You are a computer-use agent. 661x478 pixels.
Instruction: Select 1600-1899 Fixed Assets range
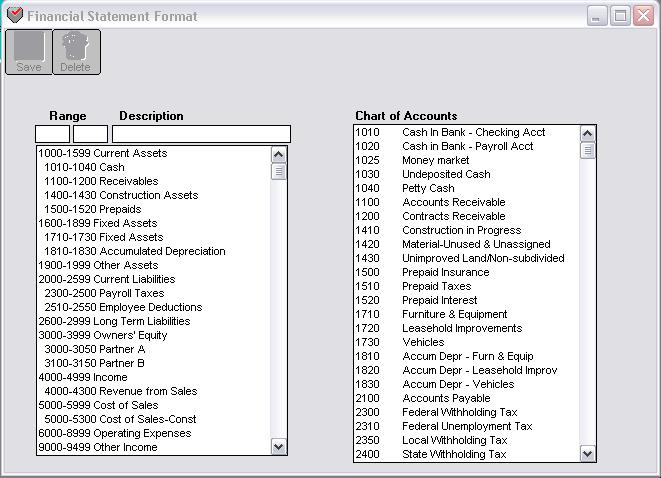click(98, 223)
